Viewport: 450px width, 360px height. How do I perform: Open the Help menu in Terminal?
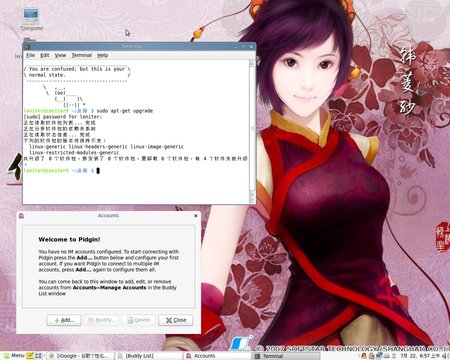pos(103,55)
